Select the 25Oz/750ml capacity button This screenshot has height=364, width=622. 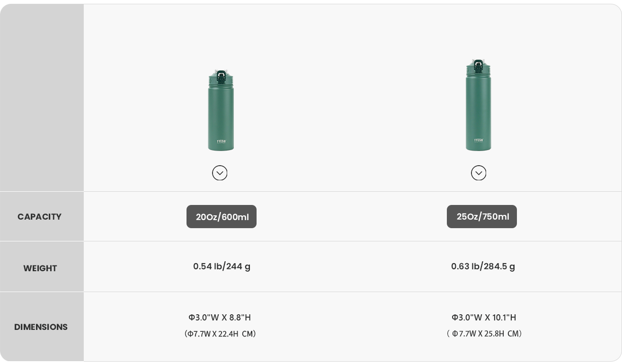[482, 216]
